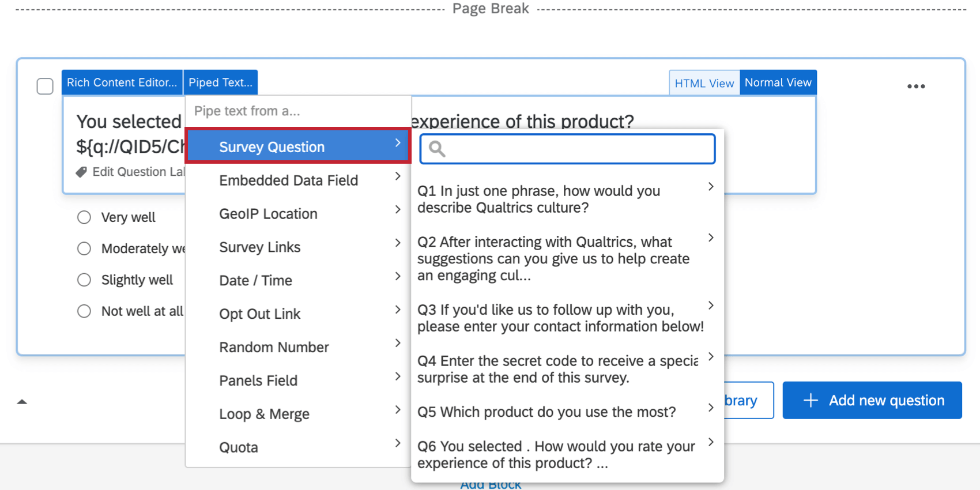Expand Q5 Which product question arrow
The width and height of the screenshot is (980, 490).
click(x=711, y=408)
